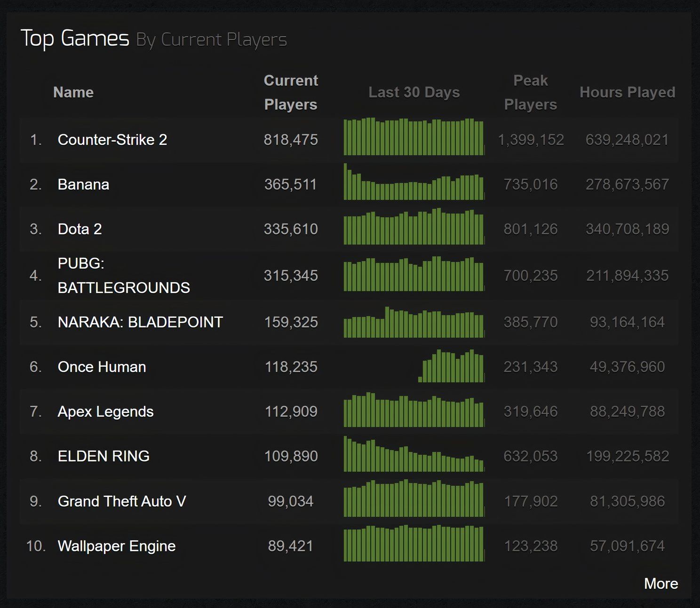
Task: Click the Current Players column header
Action: [291, 92]
